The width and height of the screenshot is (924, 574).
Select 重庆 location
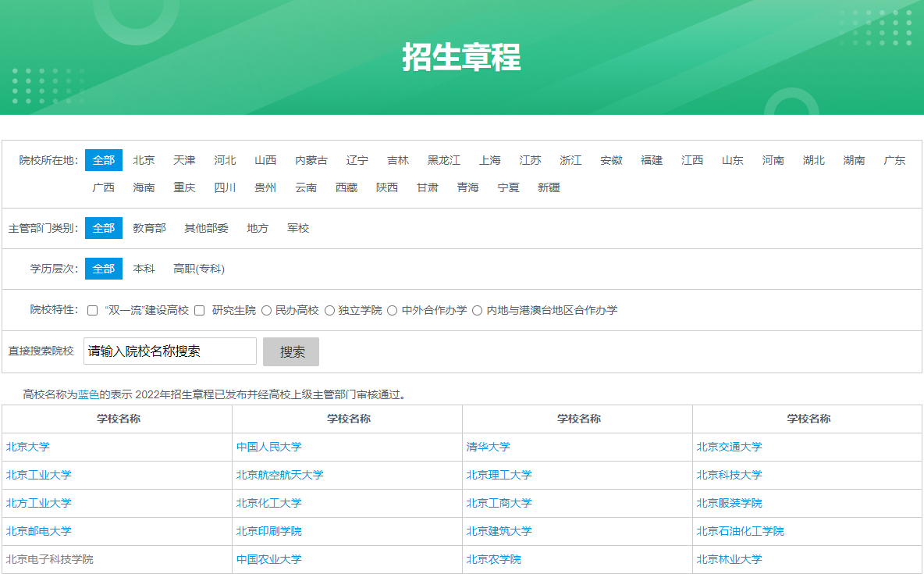(x=184, y=187)
